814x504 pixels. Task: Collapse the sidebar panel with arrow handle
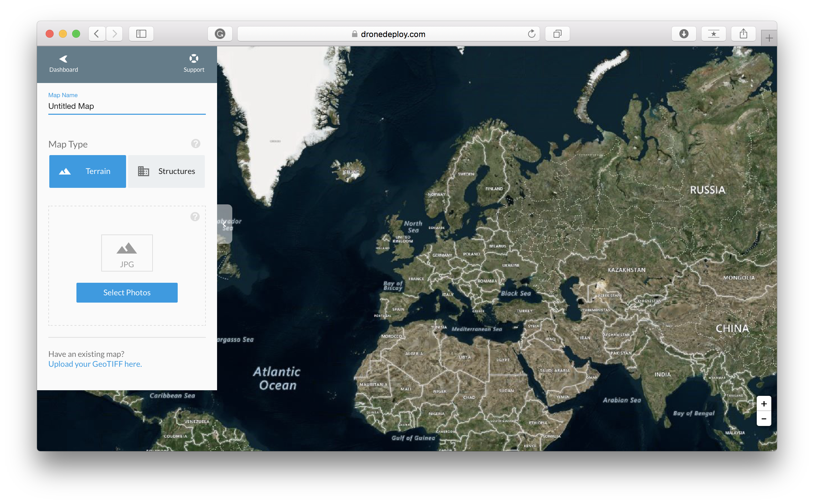224,224
